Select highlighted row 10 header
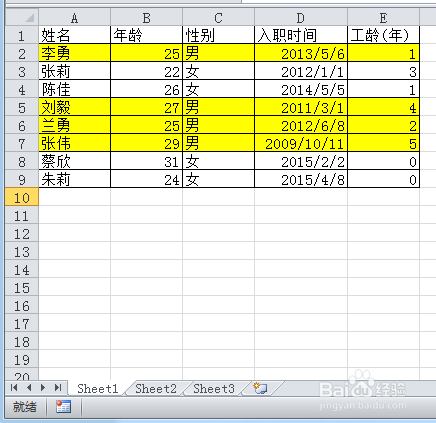The width and height of the screenshot is (436, 423). pos(22,197)
